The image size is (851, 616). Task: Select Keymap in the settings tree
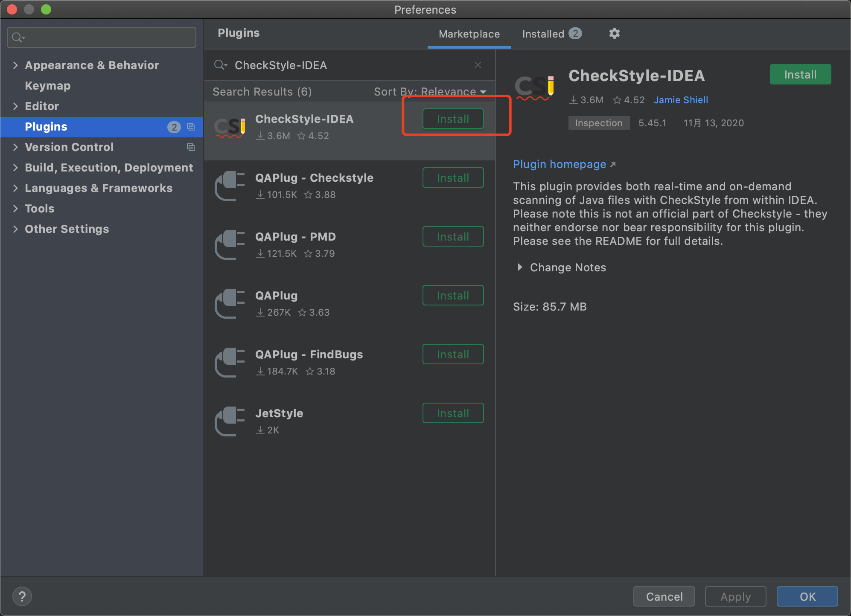pyautogui.click(x=48, y=86)
